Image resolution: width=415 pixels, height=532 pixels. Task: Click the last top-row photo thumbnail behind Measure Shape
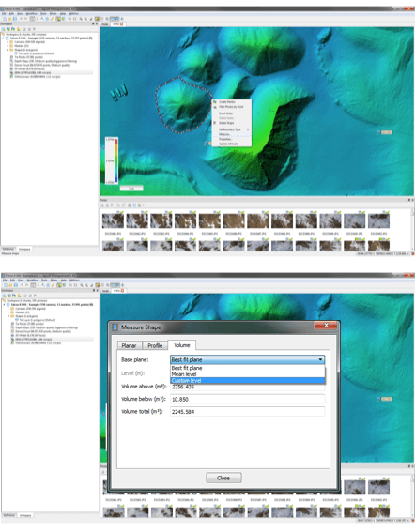point(379,487)
